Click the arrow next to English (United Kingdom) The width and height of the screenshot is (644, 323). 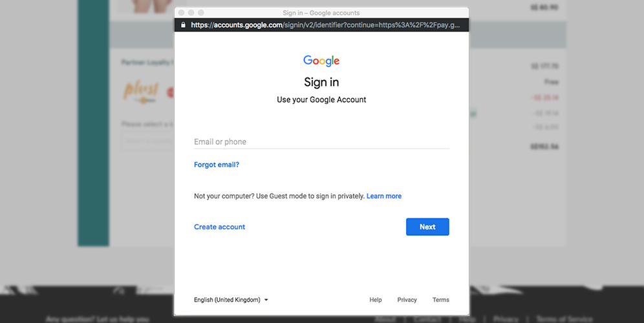266,300
